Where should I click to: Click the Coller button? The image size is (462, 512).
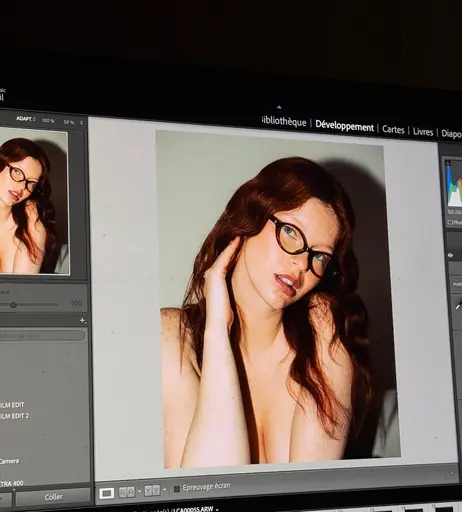coord(53,497)
